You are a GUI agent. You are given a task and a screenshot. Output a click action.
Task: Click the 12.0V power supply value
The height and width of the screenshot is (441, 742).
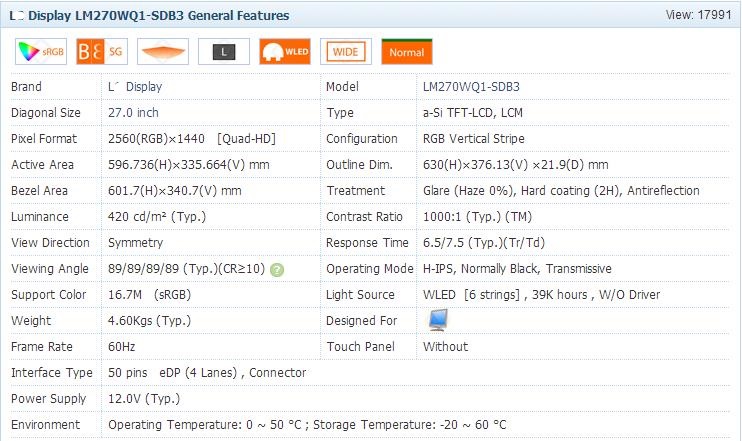(x=144, y=399)
